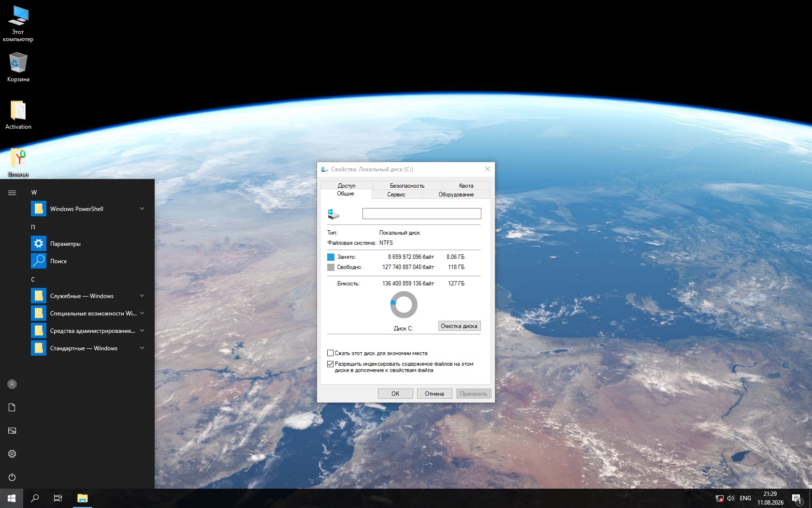Click the '127 740 887 040 байт' free value
This screenshot has height=508, width=812.
408,267
